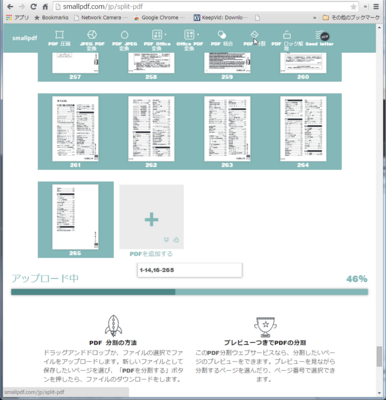The height and width of the screenshot is (400, 386).
Task: Open the Send letter tool
Action: pyautogui.click(x=320, y=38)
